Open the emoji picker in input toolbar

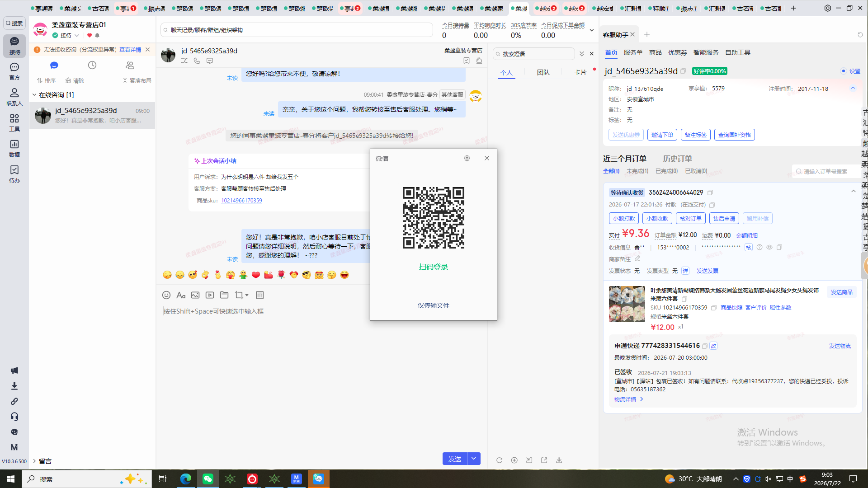[166, 295]
